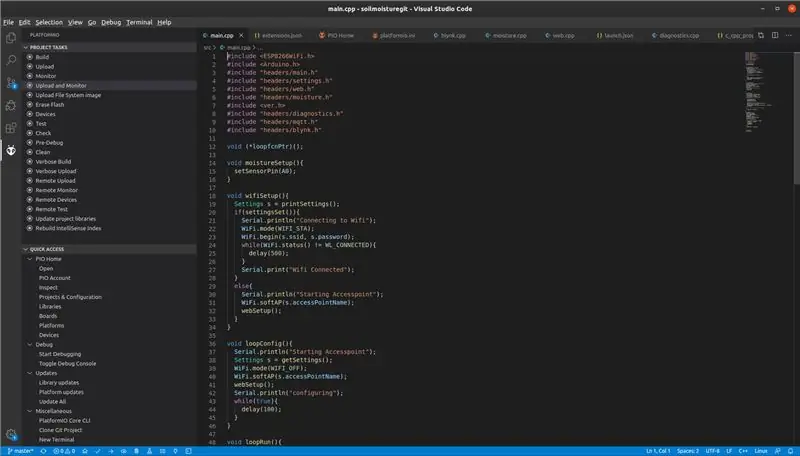800x456 pixels.
Task: Close the main.cpp tab
Action: (241, 35)
